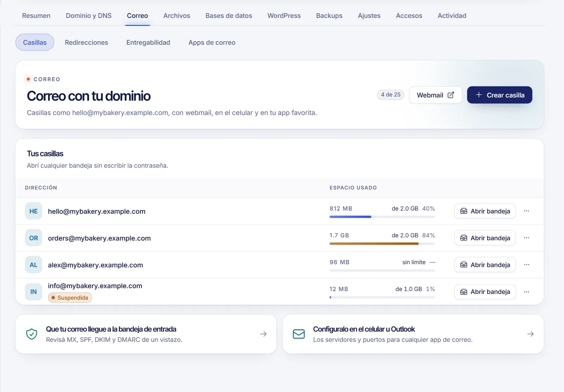Open the 'Que tu correo llegue a la bandeja de entrada' card
The image size is (564, 392).
[x=146, y=334]
